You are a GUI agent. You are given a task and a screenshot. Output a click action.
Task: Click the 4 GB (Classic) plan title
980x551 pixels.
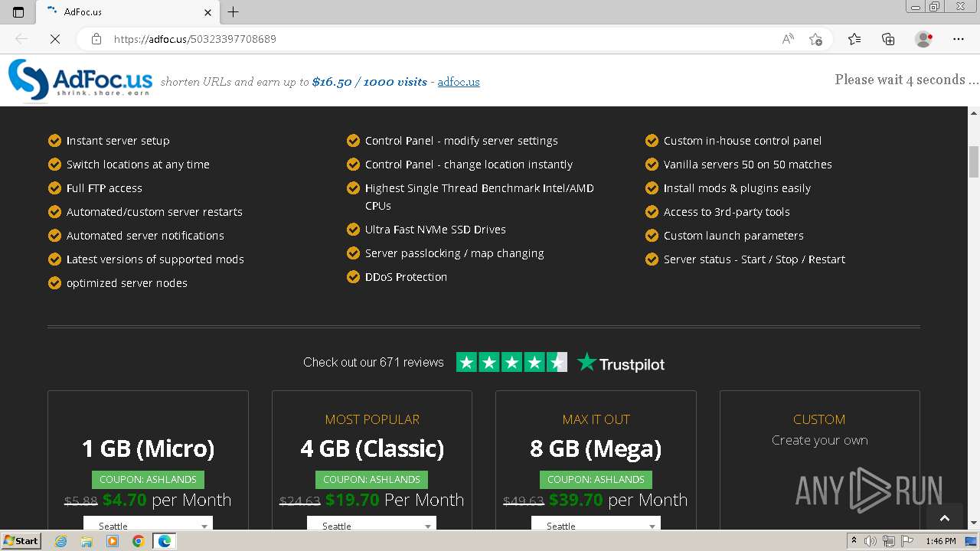[x=372, y=448]
